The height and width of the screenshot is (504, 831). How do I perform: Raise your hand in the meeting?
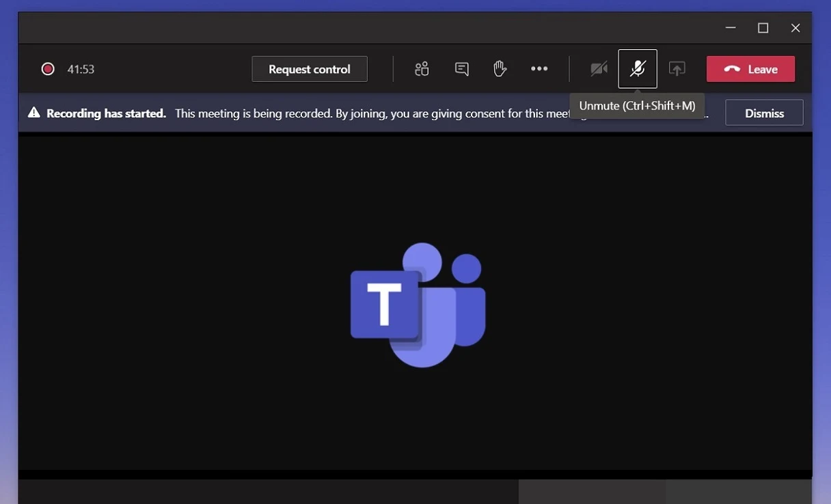[500, 68]
